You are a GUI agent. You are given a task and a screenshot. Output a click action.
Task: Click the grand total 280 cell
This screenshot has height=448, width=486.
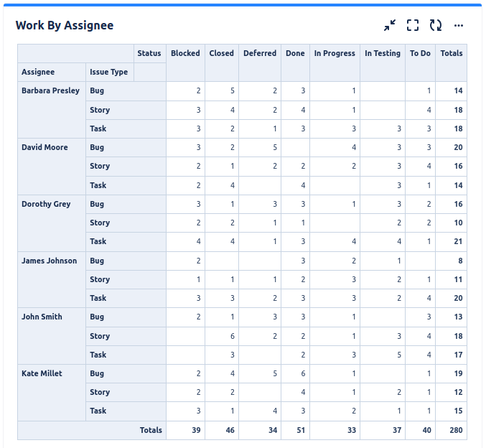[452, 430]
